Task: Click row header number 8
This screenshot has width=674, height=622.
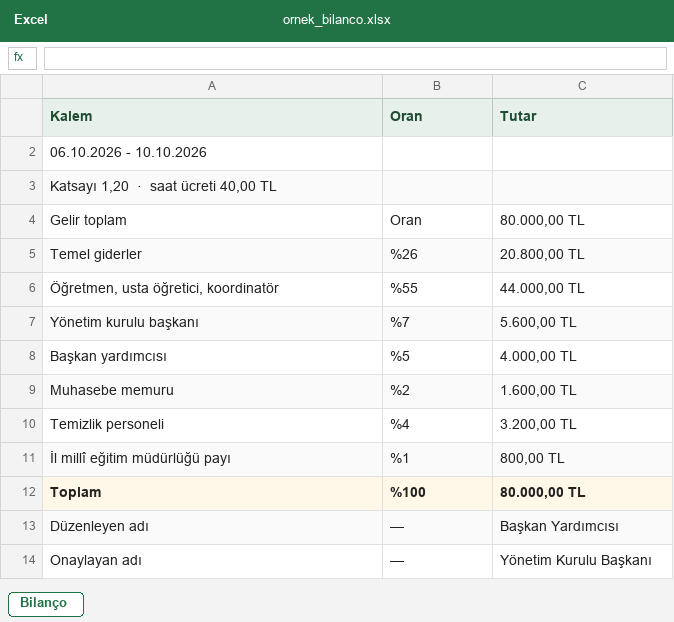Action: click(x=21, y=357)
